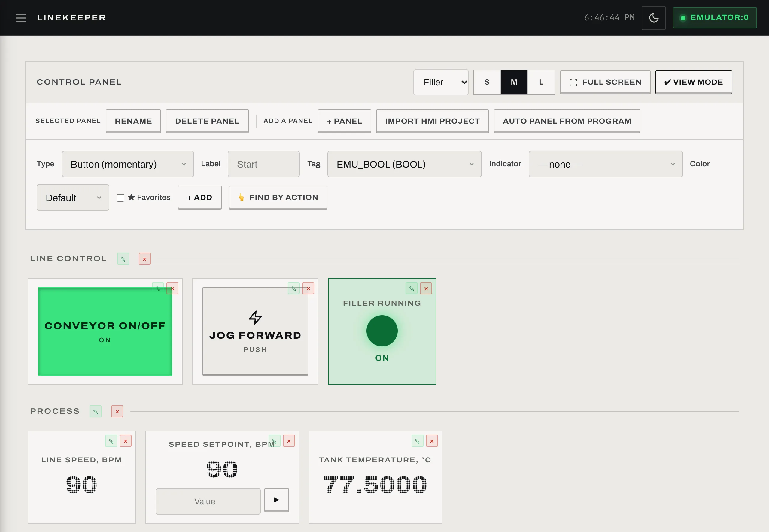Remove the Speed Setpoint widget
Screen dimensions: 769x532
pos(289,441)
